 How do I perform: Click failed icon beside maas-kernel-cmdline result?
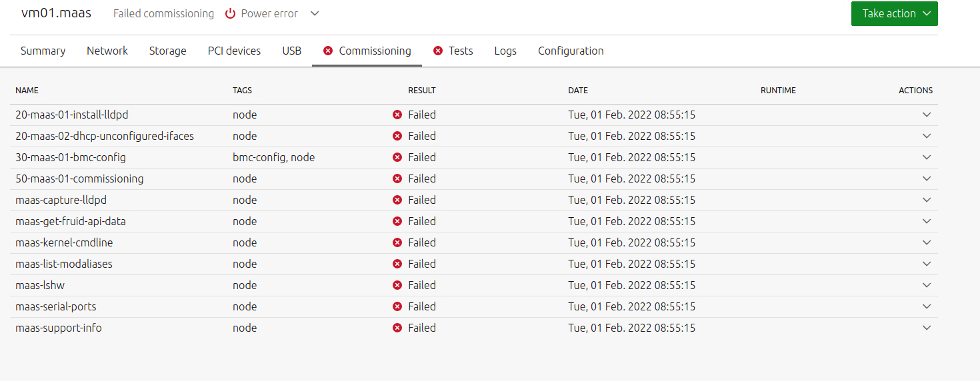[397, 242]
